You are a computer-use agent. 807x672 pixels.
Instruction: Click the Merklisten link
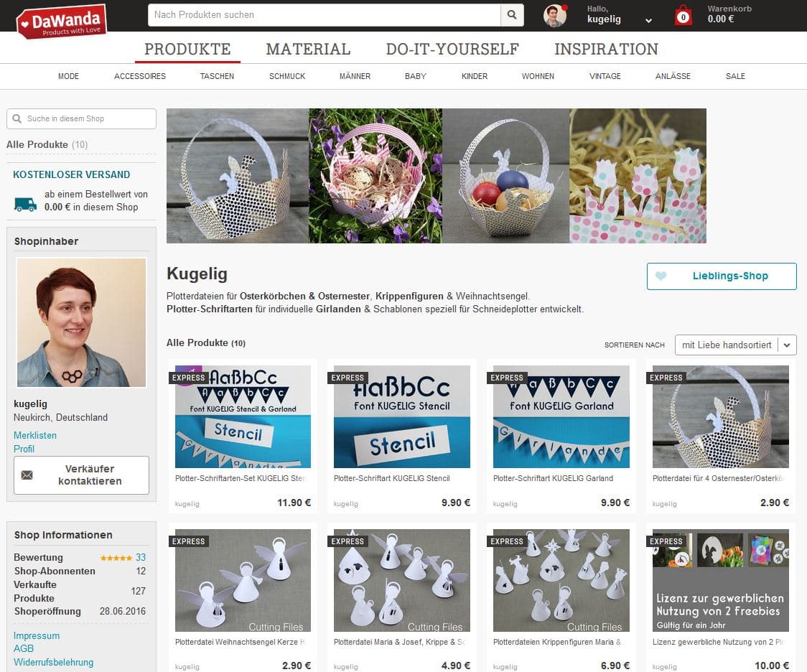pos(35,435)
